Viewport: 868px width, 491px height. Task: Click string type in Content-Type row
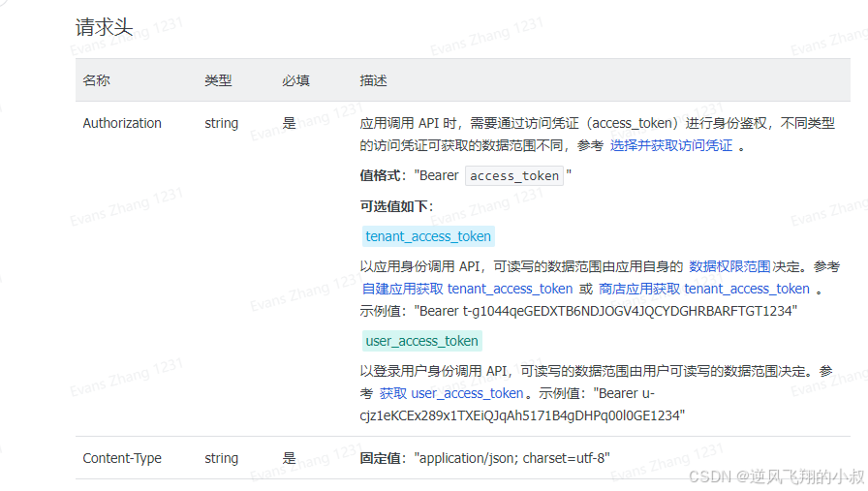click(222, 458)
